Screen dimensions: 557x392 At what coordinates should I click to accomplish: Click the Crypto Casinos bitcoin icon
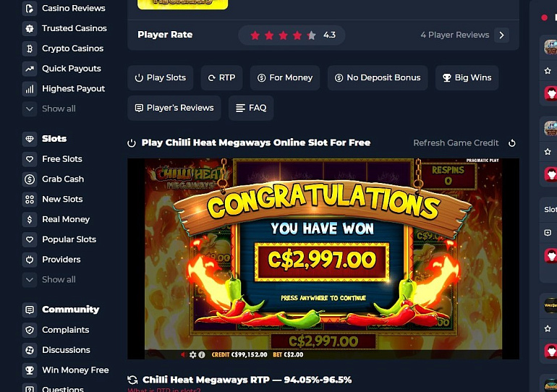tap(30, 48)
